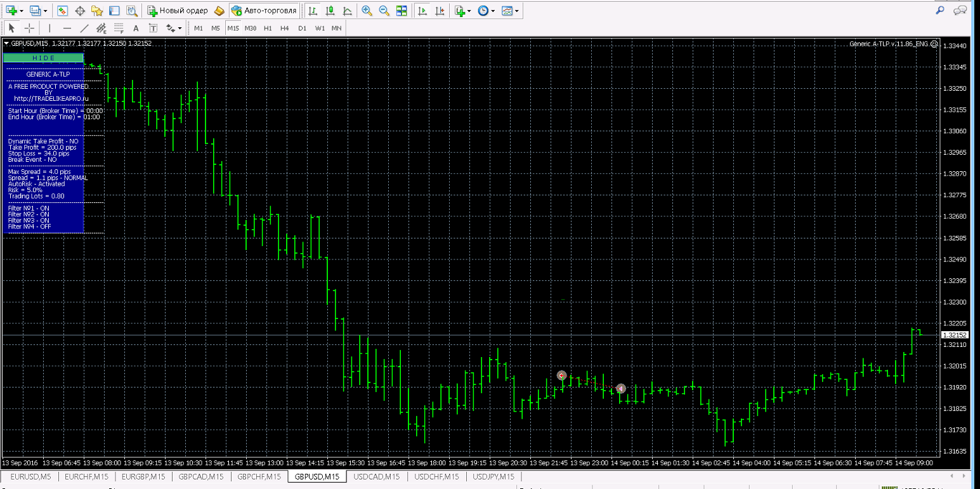Tile chart windows with the grid icon
This screenshot has width=980, height=489.
(x=401, y=11)
